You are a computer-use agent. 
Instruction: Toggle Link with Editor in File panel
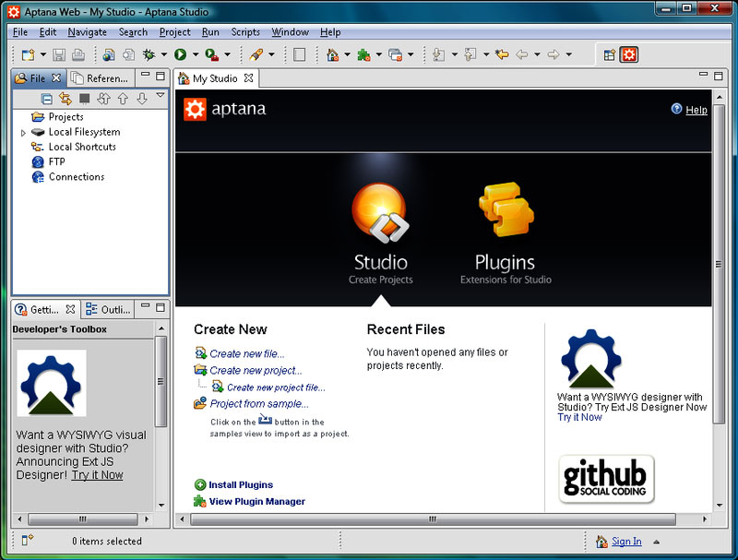click(x=65, y=99)
